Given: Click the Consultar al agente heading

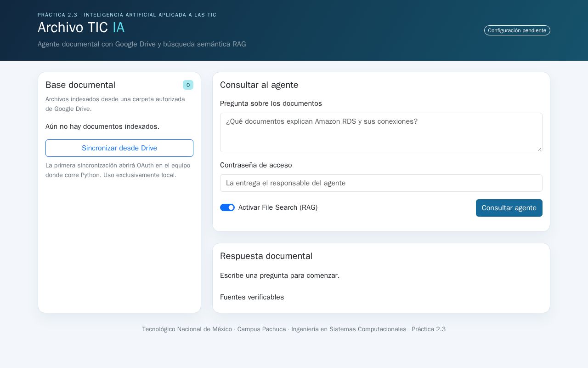Looking at the screenshot, I should (x=259, y=85).
